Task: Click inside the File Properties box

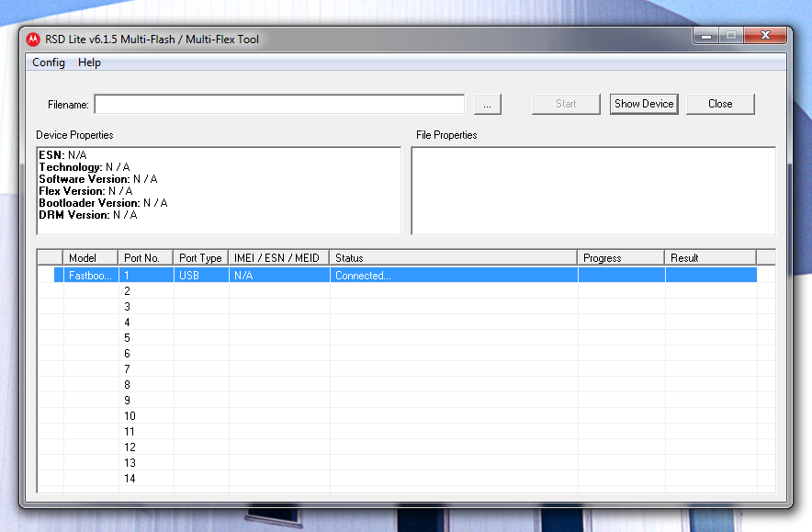Action: 593,190
